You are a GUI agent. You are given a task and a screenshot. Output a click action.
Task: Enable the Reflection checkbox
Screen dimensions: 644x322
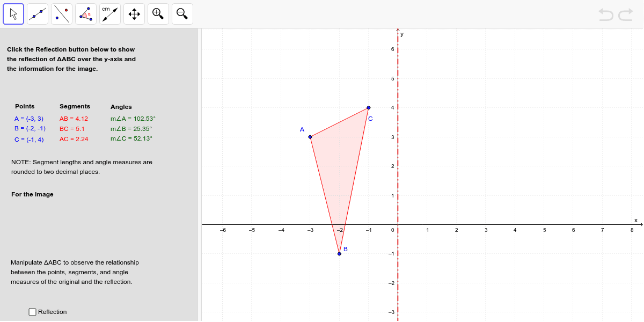pos(33,312)
